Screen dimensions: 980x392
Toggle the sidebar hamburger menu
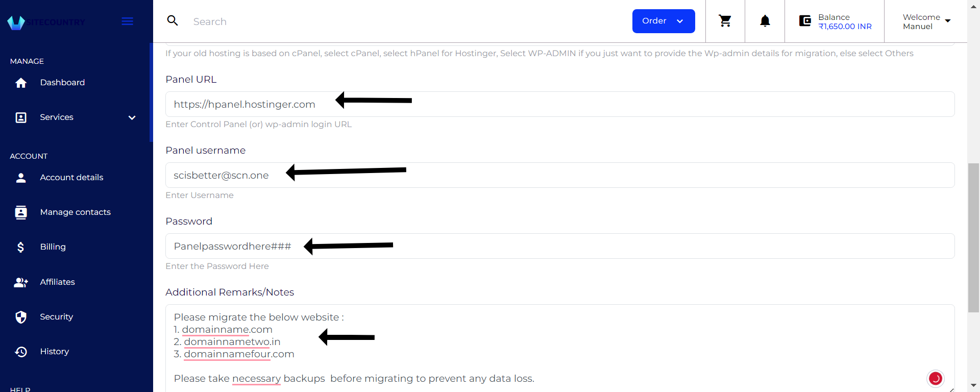tap(128, 21)
